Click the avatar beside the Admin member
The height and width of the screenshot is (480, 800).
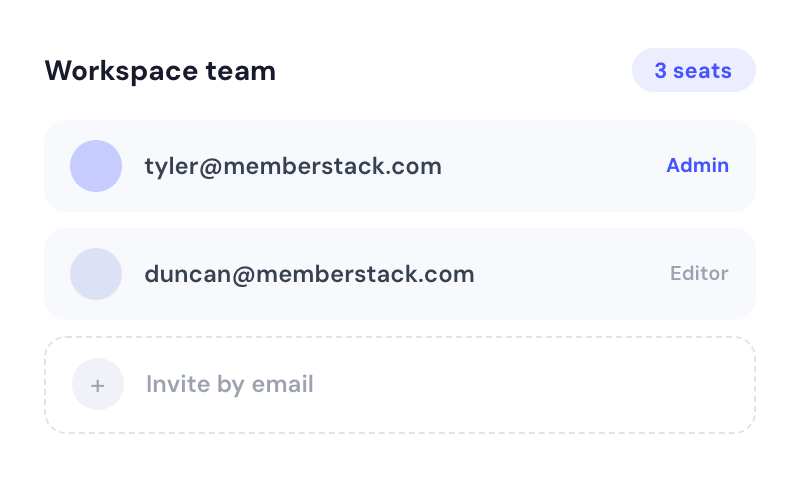point(96,166)
